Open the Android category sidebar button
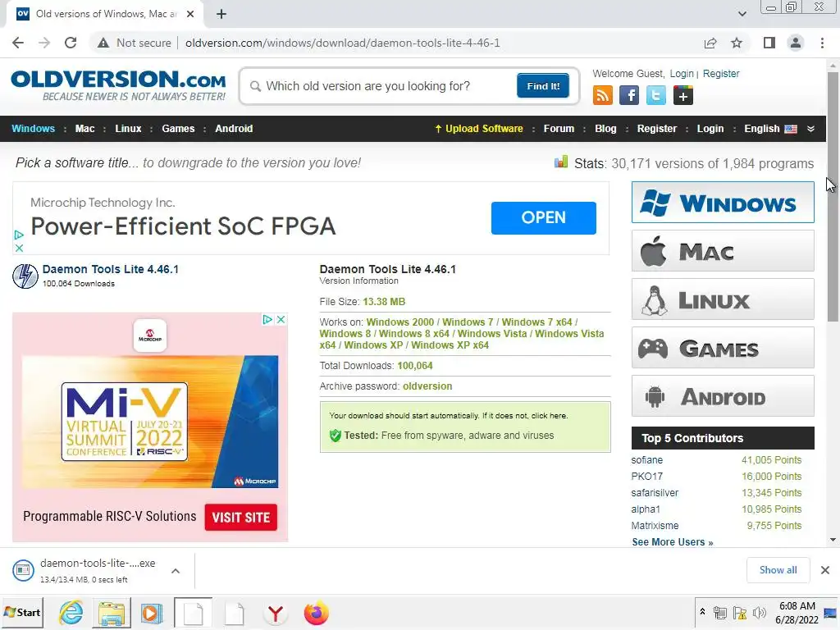This screenshot has height=630, width=840. [x=723, y=396]
